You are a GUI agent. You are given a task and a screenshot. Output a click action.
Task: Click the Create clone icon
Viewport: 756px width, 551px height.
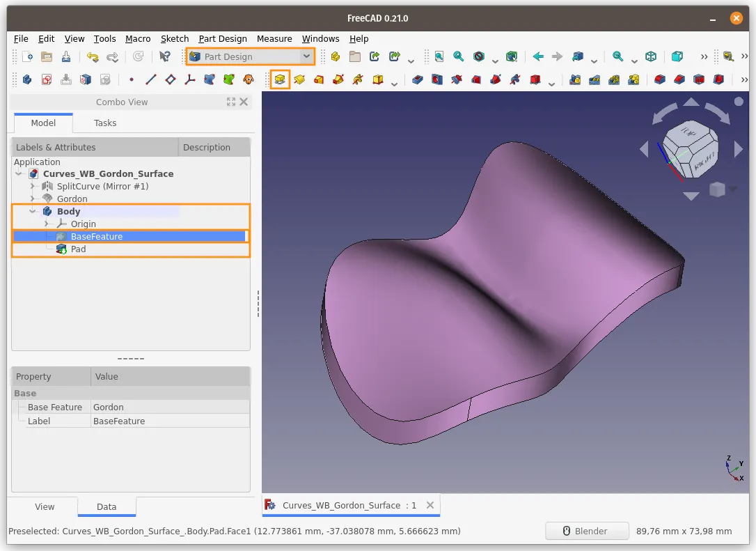[249, 79]
